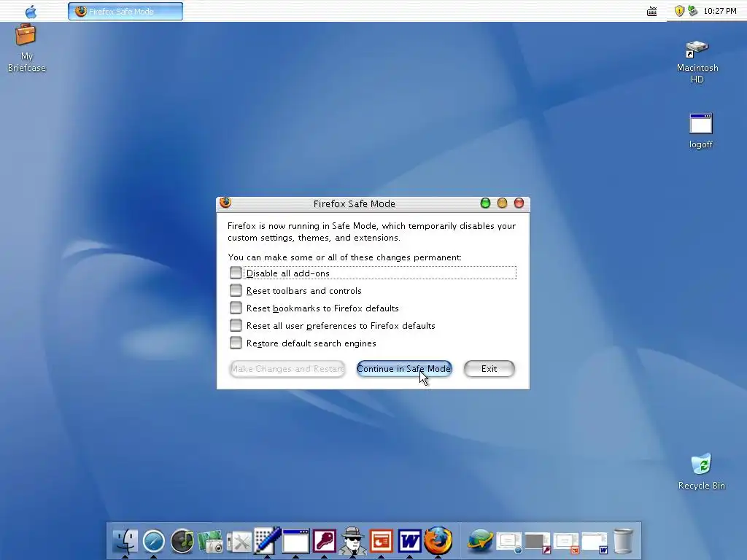
Task: Restore the minimized Word window thumbnail in dock
Action: coord(595,542)
